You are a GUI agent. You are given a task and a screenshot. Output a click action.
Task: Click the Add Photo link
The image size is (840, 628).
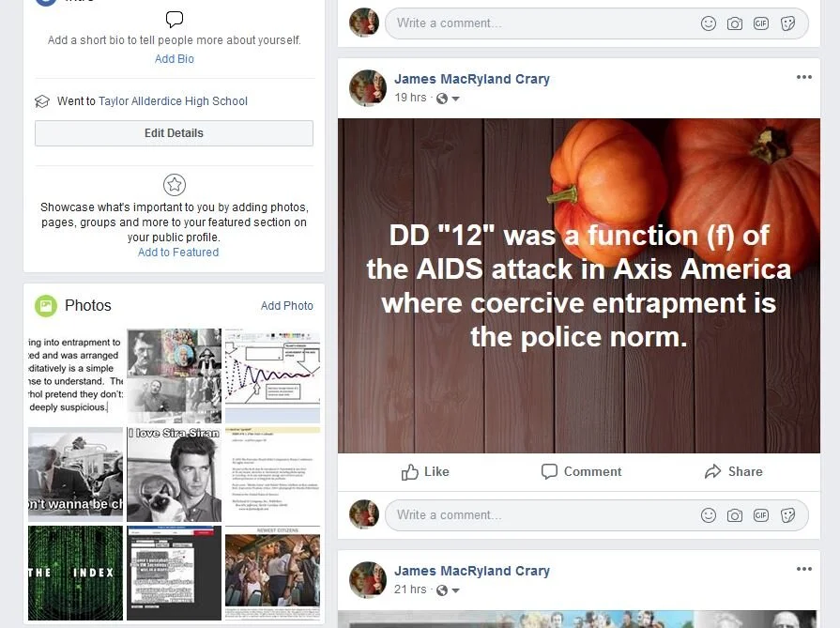(x=287, y=306)
